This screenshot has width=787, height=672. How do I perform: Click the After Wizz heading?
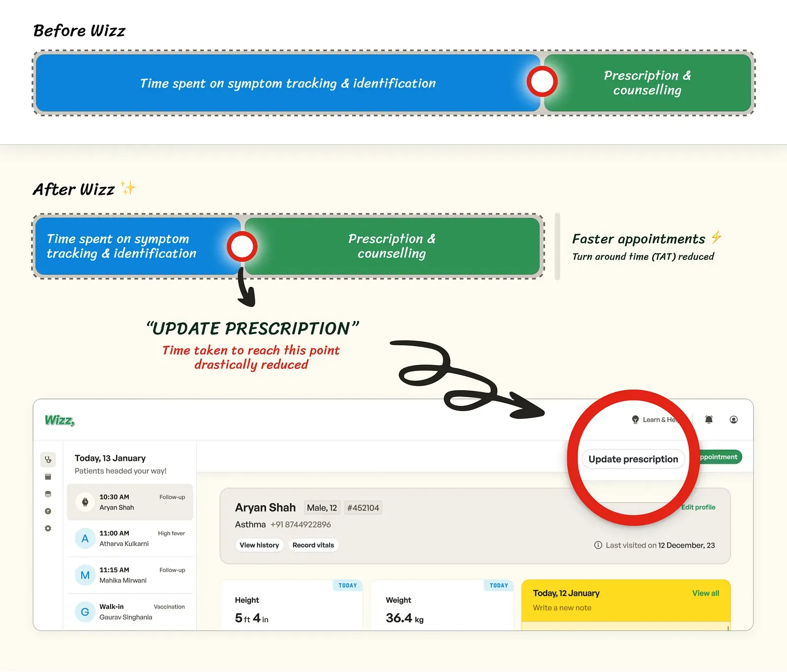[74, 189]
